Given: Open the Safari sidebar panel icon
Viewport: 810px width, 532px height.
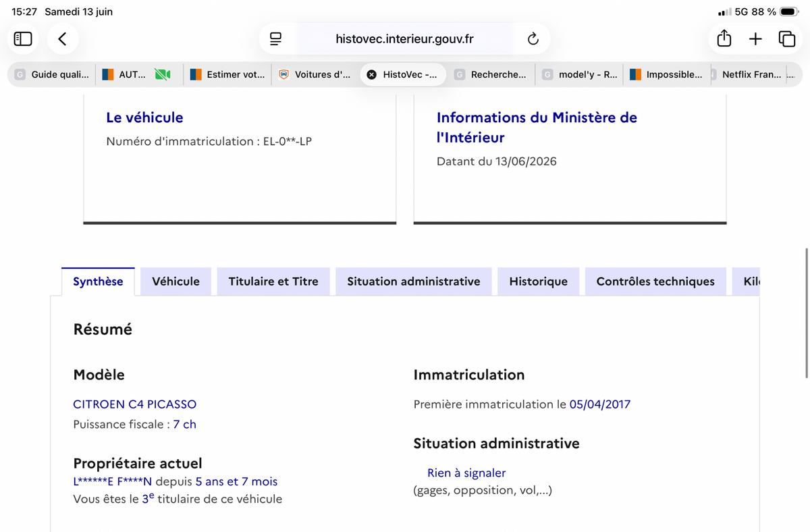Looking at the screenshot, I should point(23,39).
